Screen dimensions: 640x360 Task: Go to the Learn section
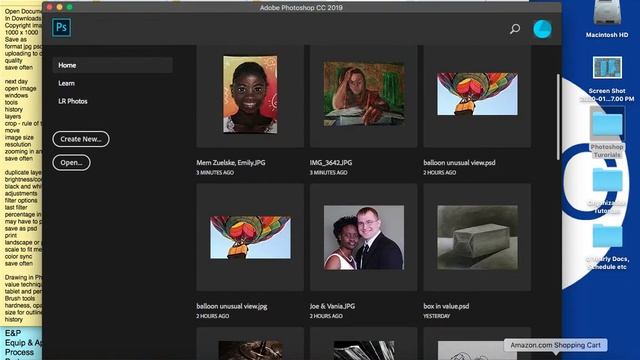coord(67,83)
